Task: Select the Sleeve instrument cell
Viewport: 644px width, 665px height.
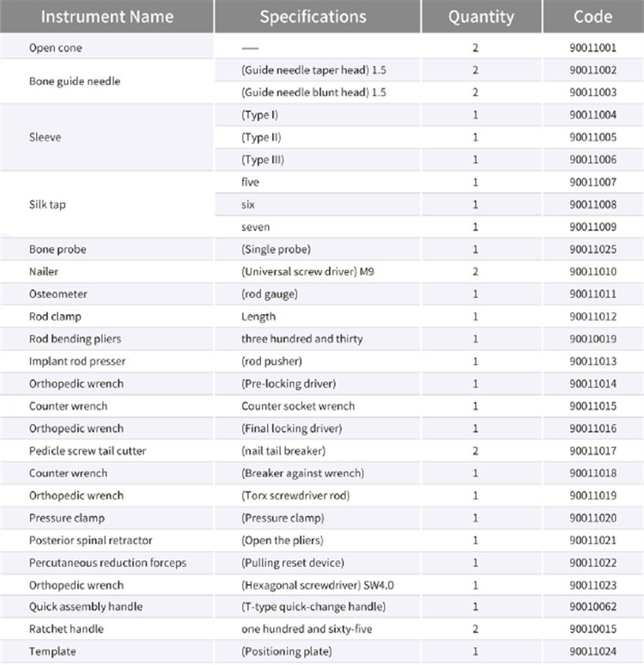Action: [46, 136]
